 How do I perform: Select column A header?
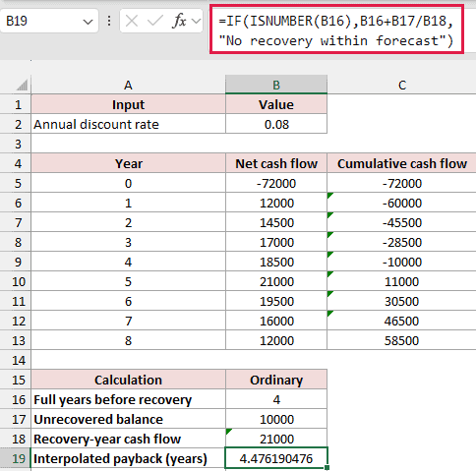pos(128,86)
